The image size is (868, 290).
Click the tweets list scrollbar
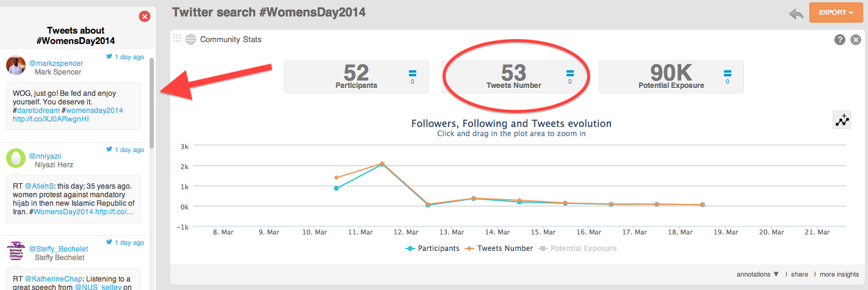(x=151, y=104)
